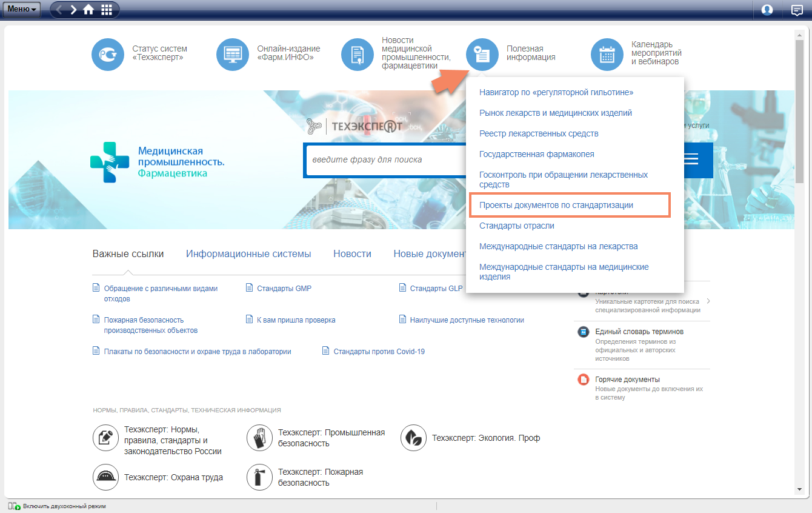This screenshot has width=812, height=513.
Task: Open Техэксперт: Нормы, правила, стандарты России
Action: [173, 440]
